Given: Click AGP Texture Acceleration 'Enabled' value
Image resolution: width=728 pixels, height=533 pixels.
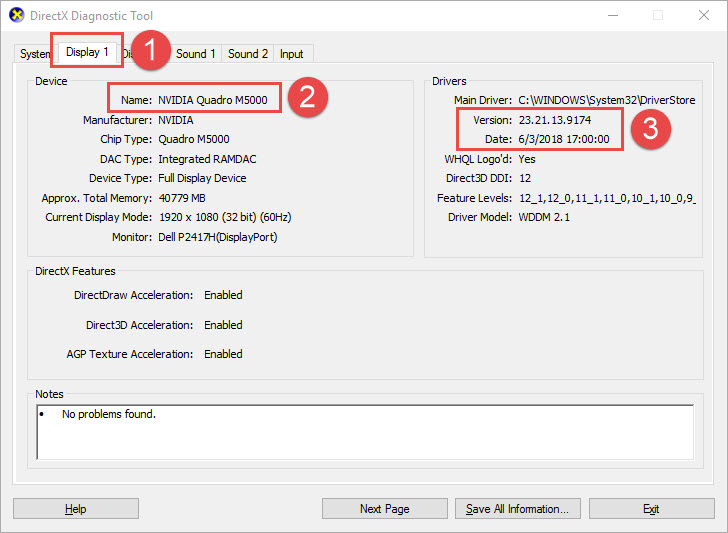Looking at the screenshot, I should click(223, 354).
